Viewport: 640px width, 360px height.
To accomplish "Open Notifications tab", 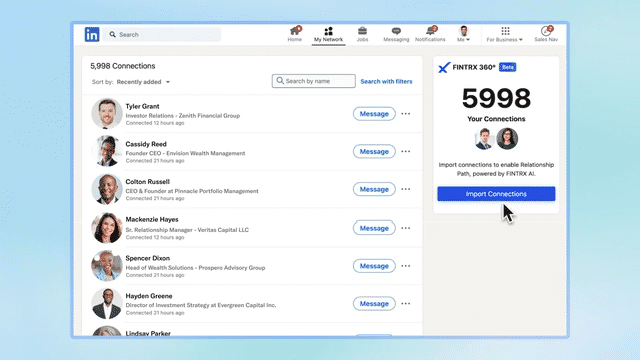I will 430,34.
